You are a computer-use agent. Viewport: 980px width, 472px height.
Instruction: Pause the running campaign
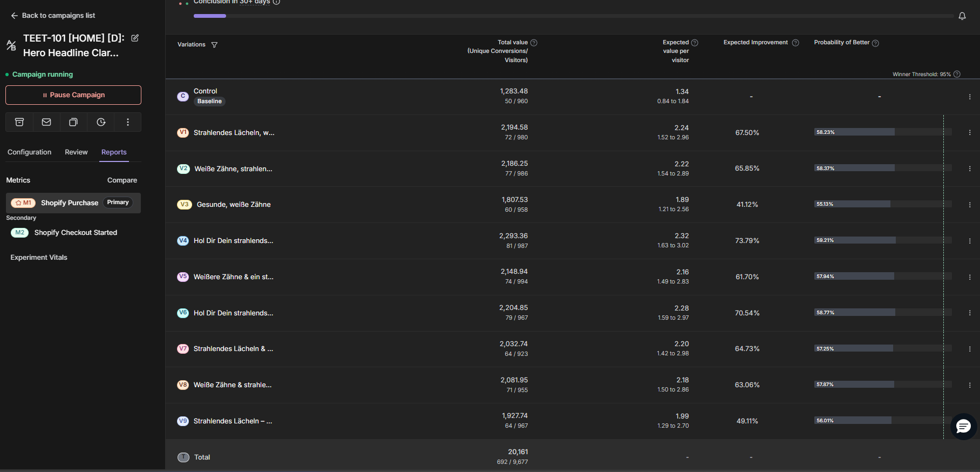(x=73, y=95)
